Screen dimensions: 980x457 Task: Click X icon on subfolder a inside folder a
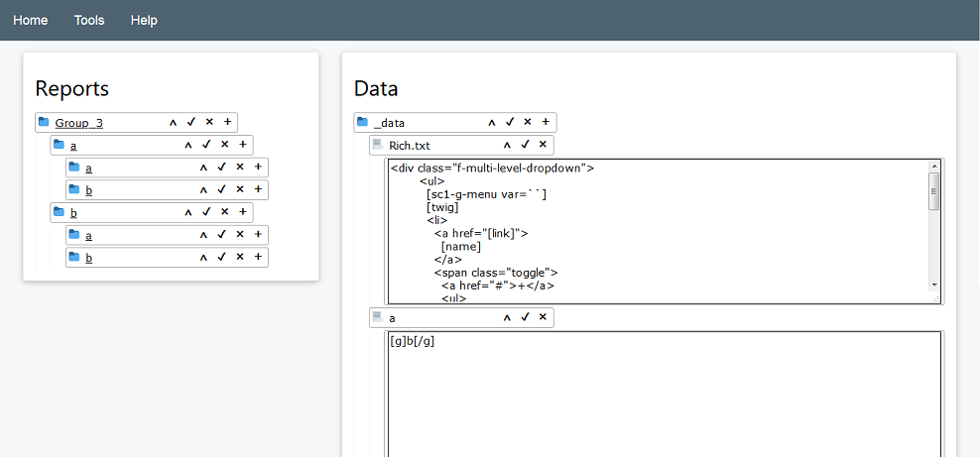point(239,167)
